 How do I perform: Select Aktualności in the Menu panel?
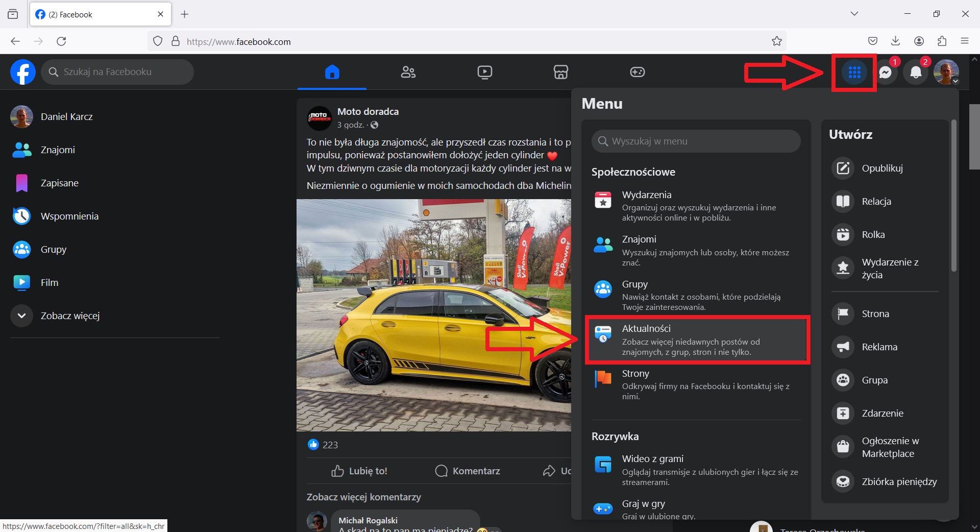coord(697,340)
